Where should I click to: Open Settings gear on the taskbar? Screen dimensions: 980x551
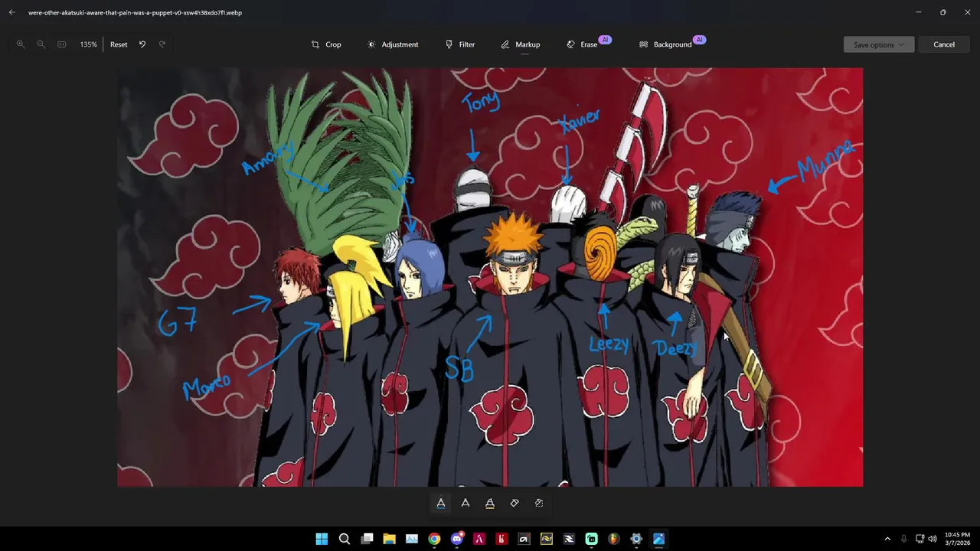coord(636,539)
